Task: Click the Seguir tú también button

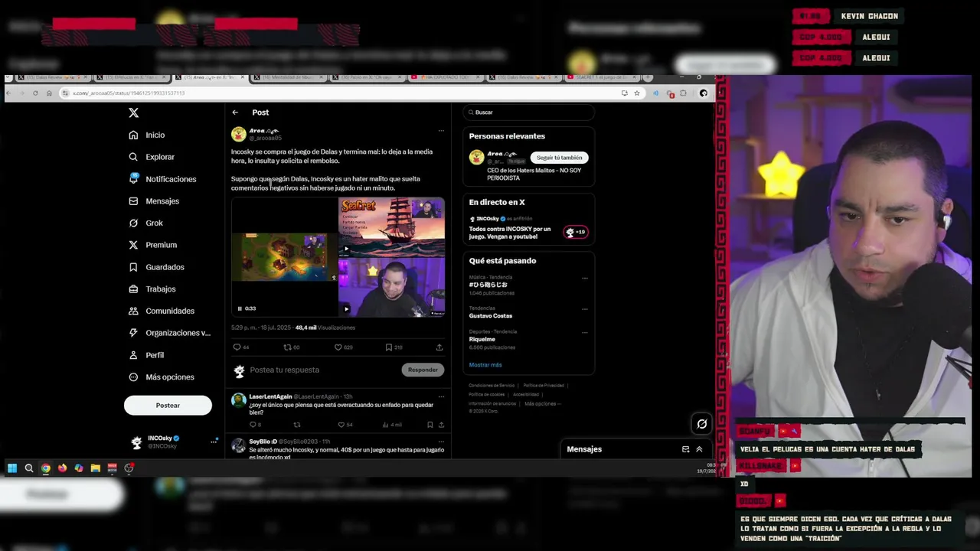Action: pyautogui.click(x=559, y=158)
